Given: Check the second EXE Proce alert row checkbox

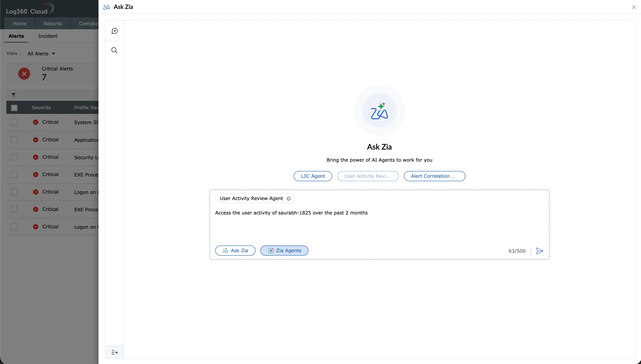Looking at the screenshot, I should point(14,209).
